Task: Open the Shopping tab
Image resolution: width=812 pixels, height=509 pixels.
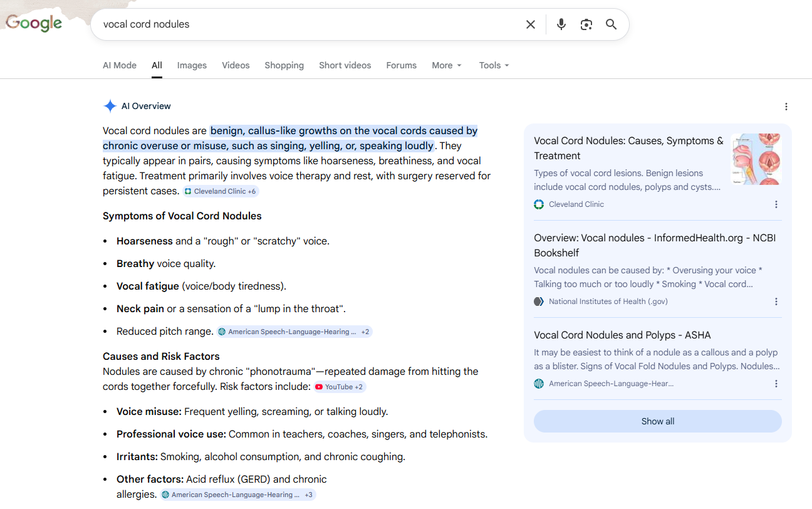Action: coord(284,65)
